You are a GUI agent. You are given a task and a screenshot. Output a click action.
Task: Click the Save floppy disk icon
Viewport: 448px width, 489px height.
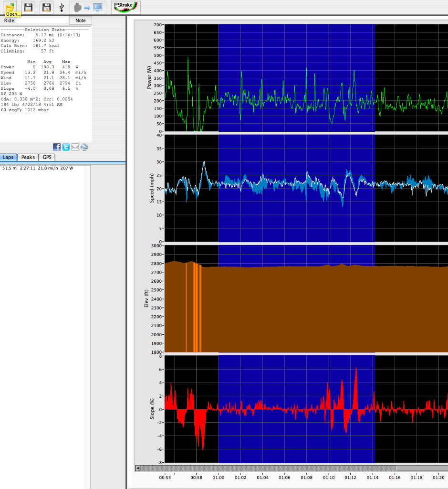point(28,7)
